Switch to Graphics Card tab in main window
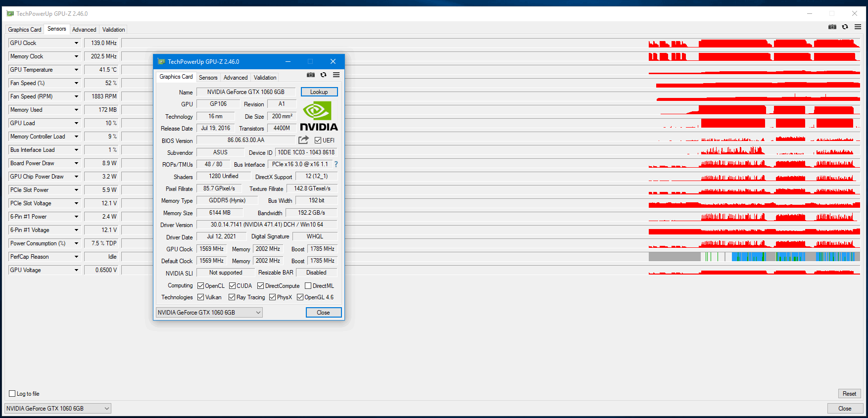 click(25, 30)
